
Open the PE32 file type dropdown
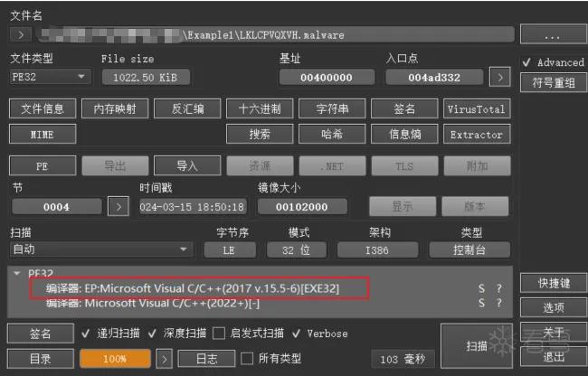[51, 77]
